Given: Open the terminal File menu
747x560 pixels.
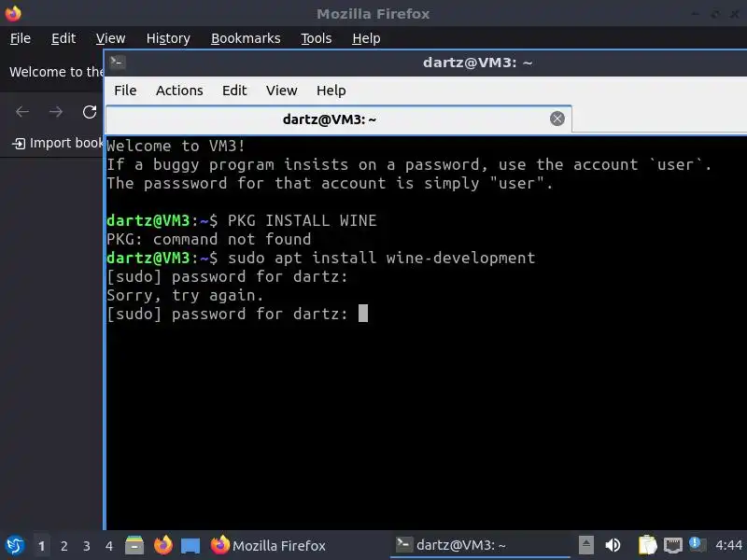Looking at the screenshot, I should (x=125, y=91).
